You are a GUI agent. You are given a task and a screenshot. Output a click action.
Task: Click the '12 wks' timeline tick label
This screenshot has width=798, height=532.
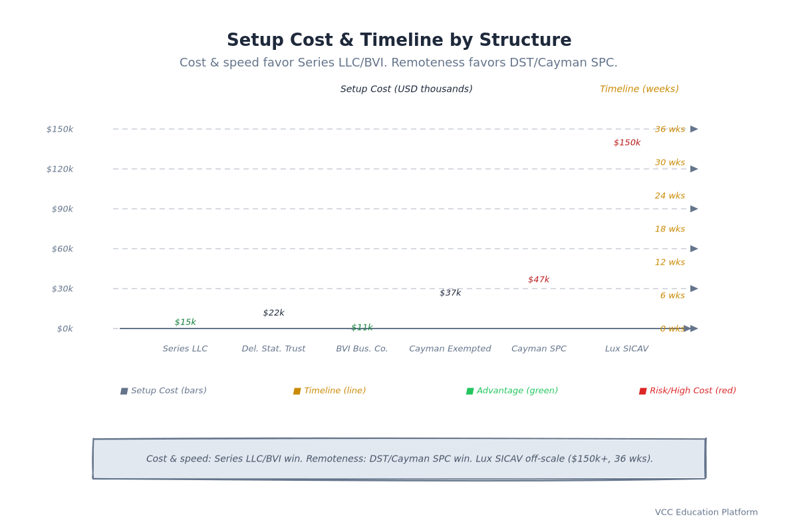(x=670, y=262)
